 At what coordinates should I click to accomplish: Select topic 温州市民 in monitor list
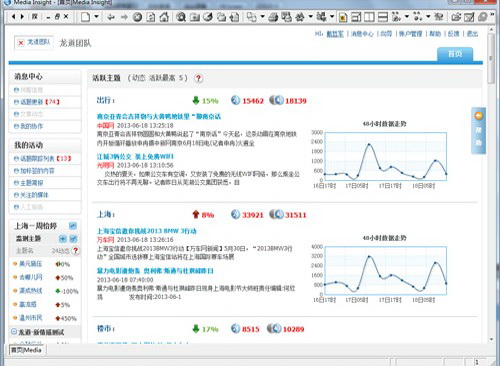coord(31,318)
